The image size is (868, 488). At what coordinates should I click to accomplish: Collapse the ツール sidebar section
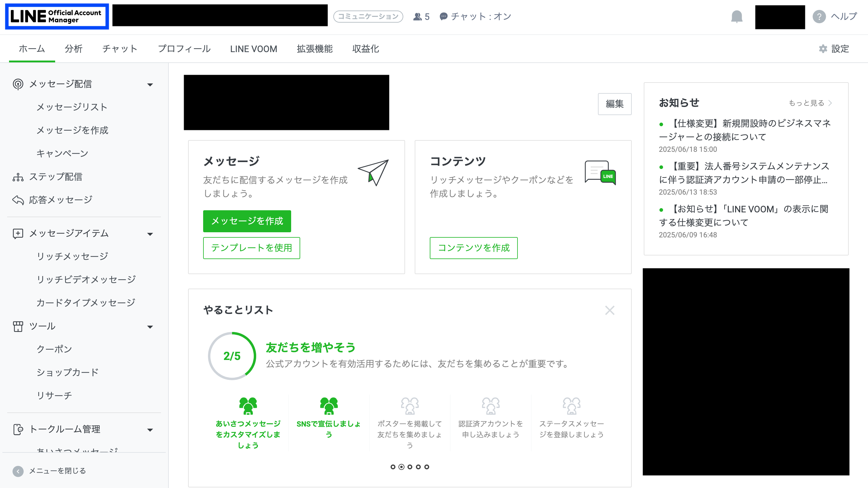[x=150, y=327]
